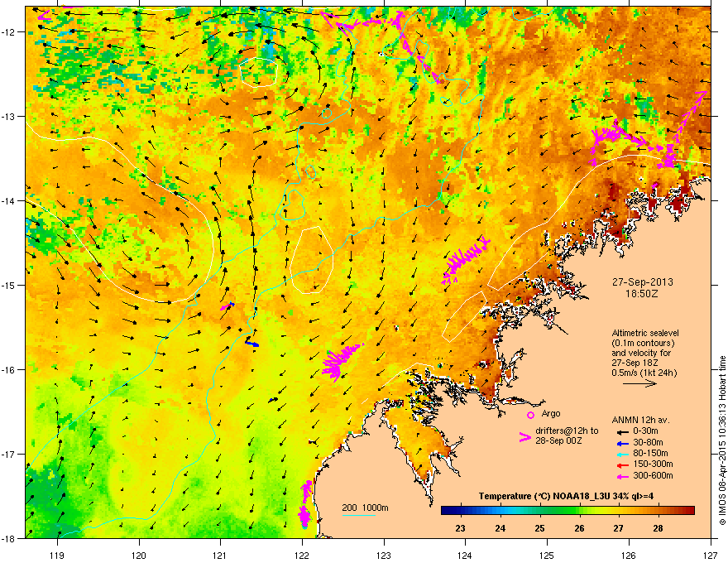Click the colorbar tick label 27
This screenshot has width=728, height=563.
point(619,528)
